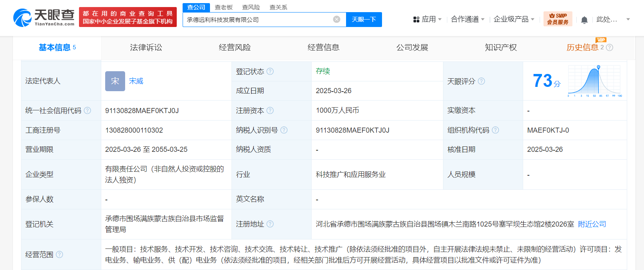The image size is (644, 270).
Task: Select the 查老板 search mode tab
Action: 224,7
